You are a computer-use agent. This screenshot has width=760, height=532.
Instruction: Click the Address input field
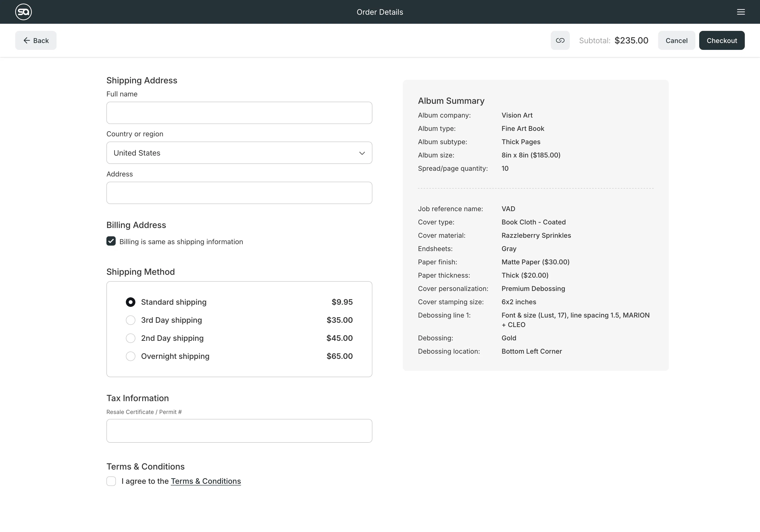point(239,193)
